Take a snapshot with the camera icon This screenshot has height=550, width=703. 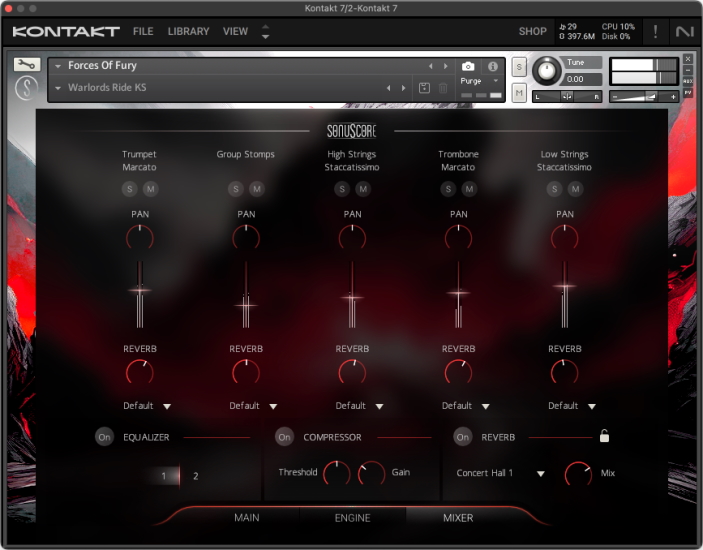[x=468, y=66]
